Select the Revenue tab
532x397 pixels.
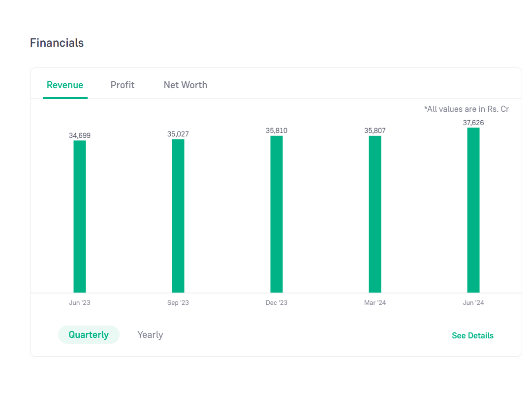65,85
